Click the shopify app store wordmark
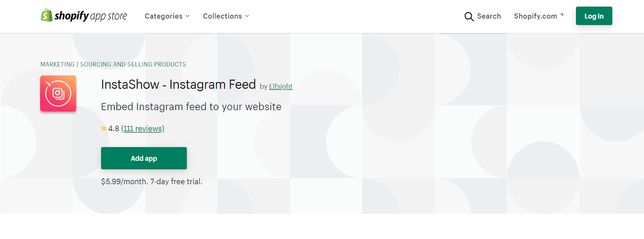The height and width of the screenshot is (239, 644). pos(91,16)
